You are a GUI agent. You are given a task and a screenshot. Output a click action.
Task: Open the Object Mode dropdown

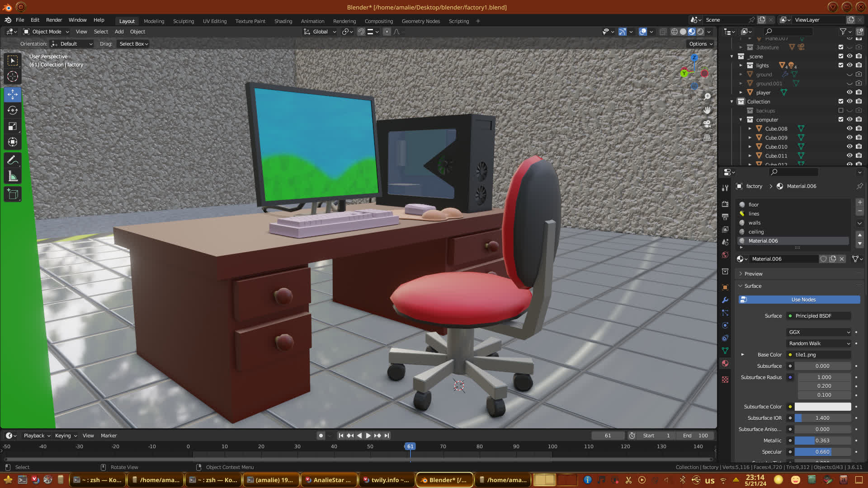[x=46, y=32]
